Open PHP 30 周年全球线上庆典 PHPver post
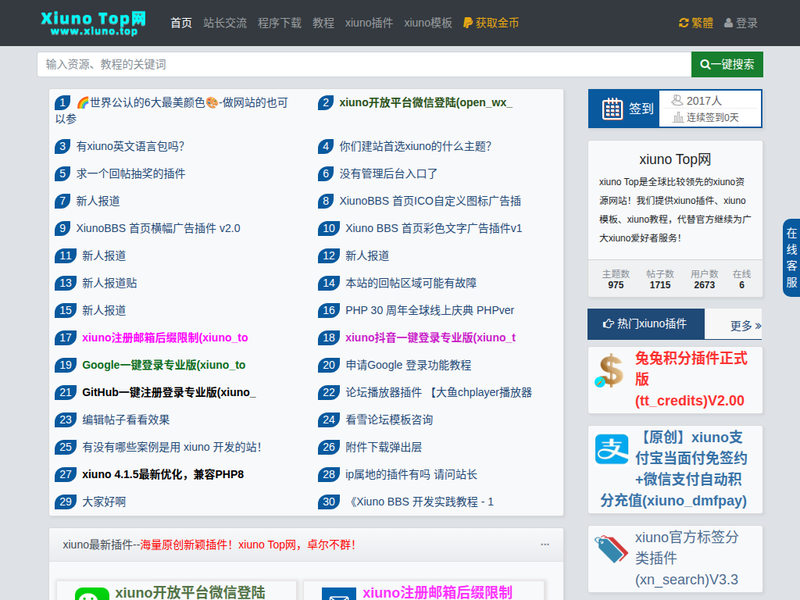Image resolution: width=800 pixels, height=600 pixels. pos(430,310)
